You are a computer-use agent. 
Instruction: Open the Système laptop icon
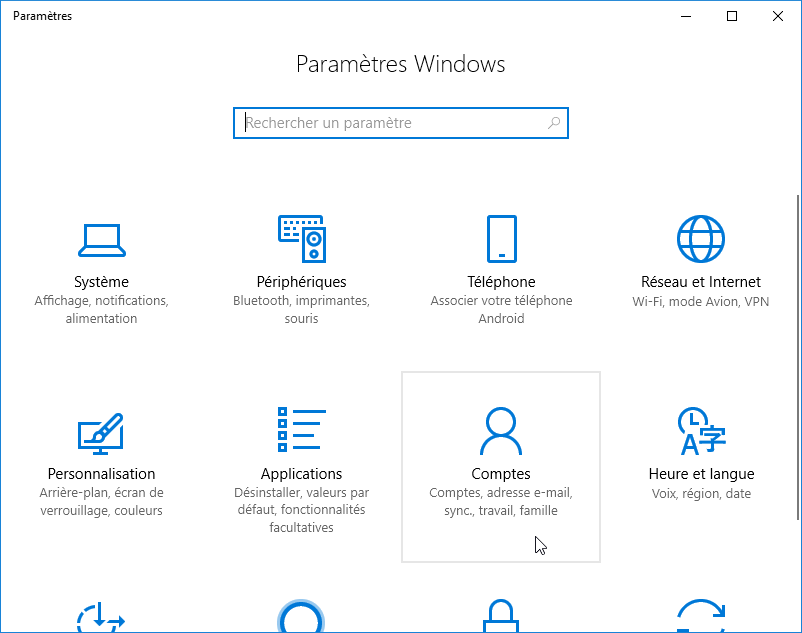click(x=102, y=240)
